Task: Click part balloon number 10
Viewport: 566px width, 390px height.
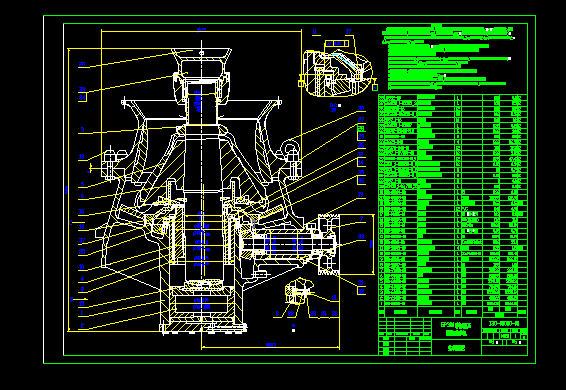Action: pos(82,267)
